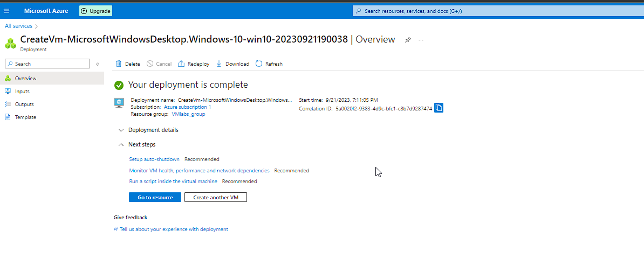Click the virtual machine monitor icon

(119, 103)
